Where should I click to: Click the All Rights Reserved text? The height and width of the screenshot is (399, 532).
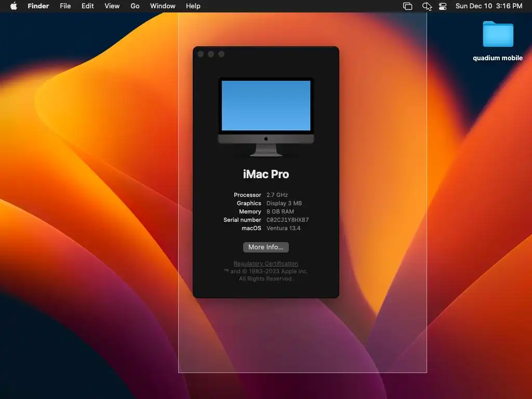coord(265,278)
